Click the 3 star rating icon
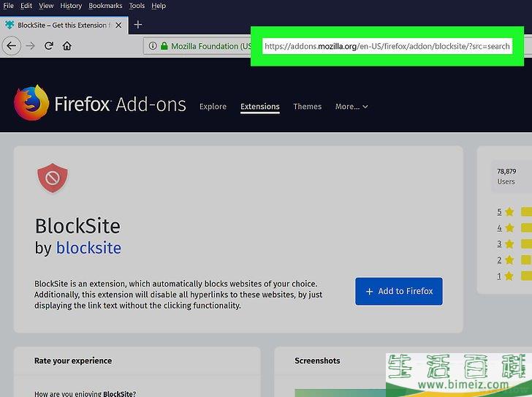 509,244
